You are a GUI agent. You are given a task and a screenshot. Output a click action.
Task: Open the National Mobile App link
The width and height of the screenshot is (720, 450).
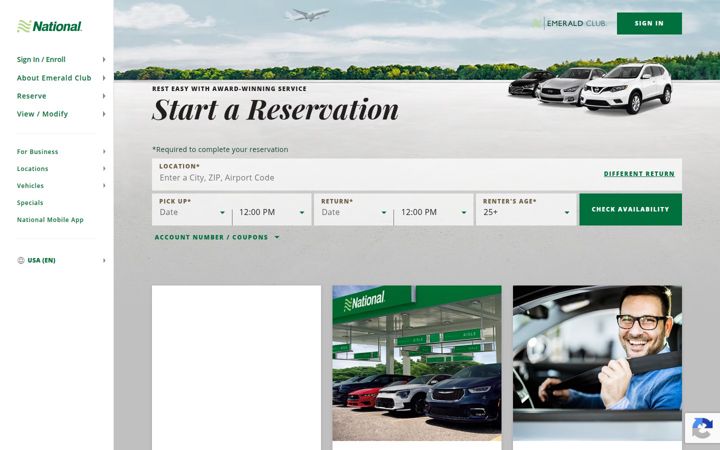[x=51, y=219]
